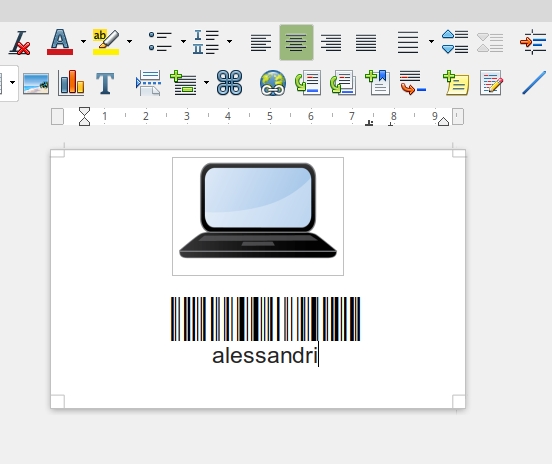Insert a page break
Image resolution: width=552 pixels, height=464 pixels.
point(149,83)
